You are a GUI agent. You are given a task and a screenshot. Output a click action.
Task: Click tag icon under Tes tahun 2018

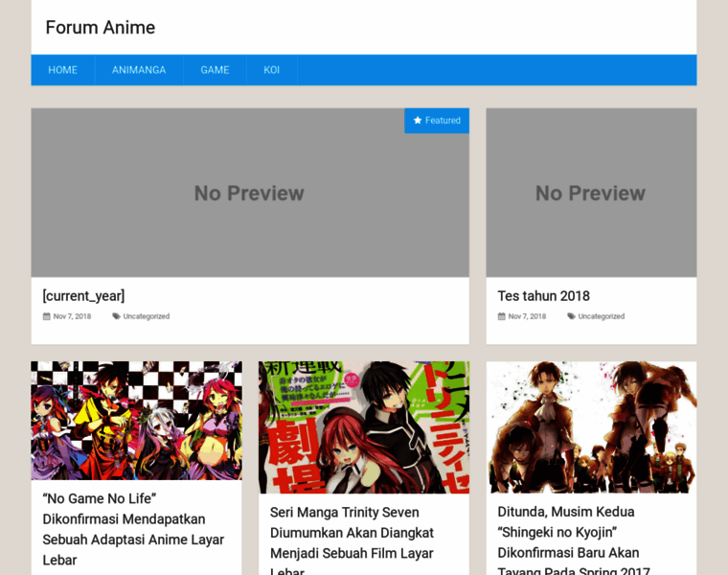pyautogui.click(x=571, y=316)
